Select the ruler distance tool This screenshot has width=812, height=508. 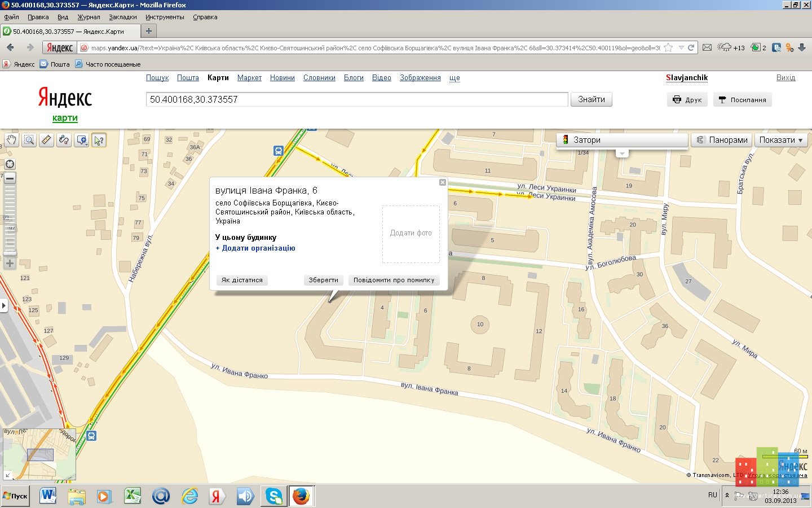coord(46,140)
